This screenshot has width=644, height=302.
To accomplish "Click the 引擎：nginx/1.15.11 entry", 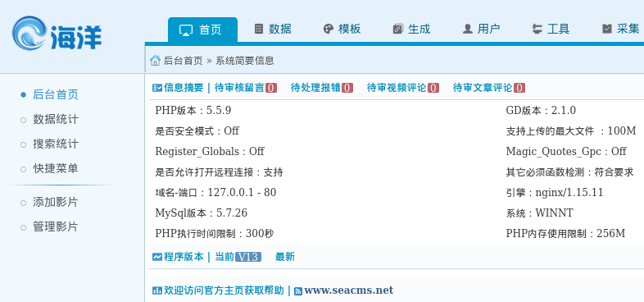I will pyautogui.click(x=555, y=193).
